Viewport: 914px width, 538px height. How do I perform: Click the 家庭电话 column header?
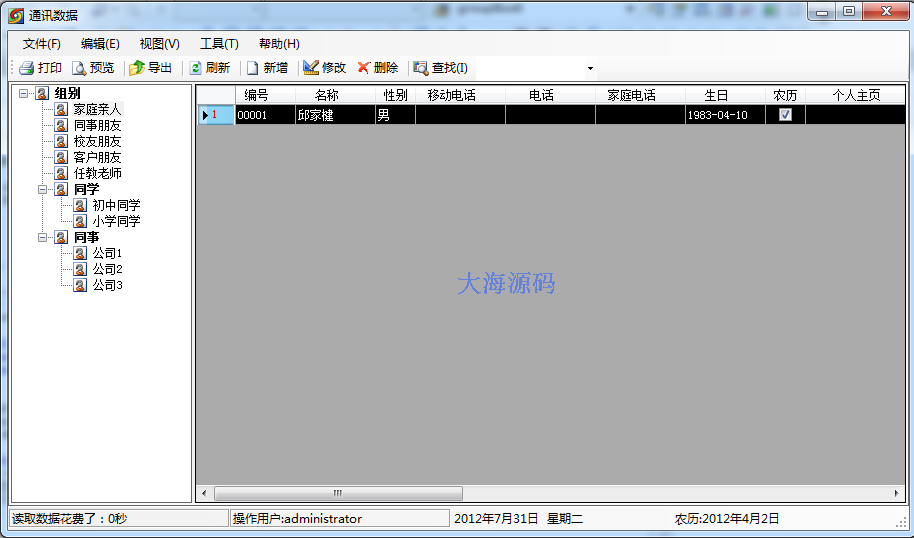tap(640, 96)
